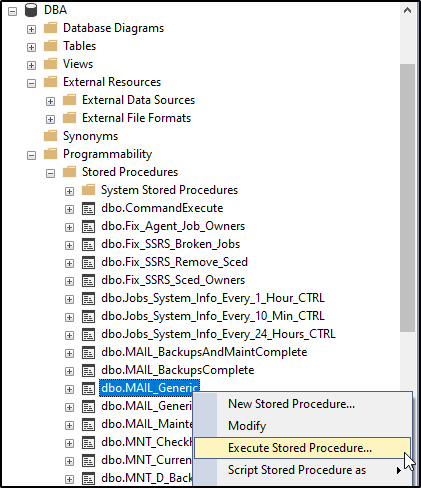Select the dbo.MNT_D_Back procedure row
Image resolution: width=421 pixels, height=488 pixels.
click(146, 478)
